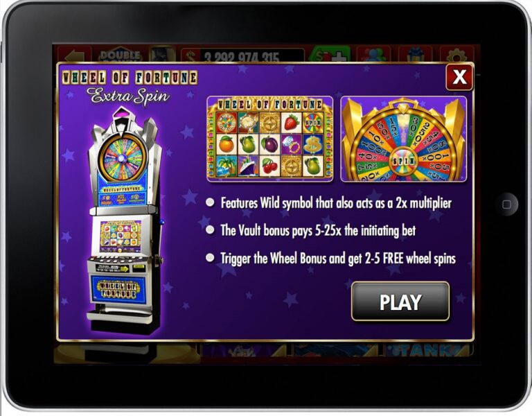
Task: Select the plum symbol on the reels
Action: click(269, 144)
